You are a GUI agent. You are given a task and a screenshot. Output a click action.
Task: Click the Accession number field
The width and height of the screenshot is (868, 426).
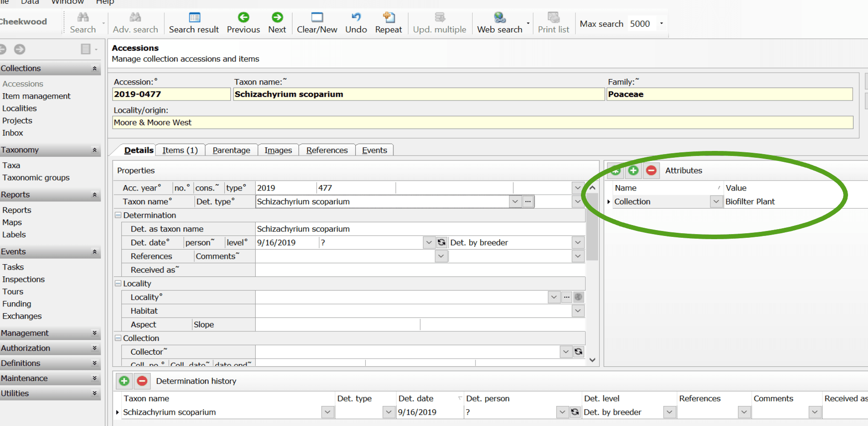171,94
